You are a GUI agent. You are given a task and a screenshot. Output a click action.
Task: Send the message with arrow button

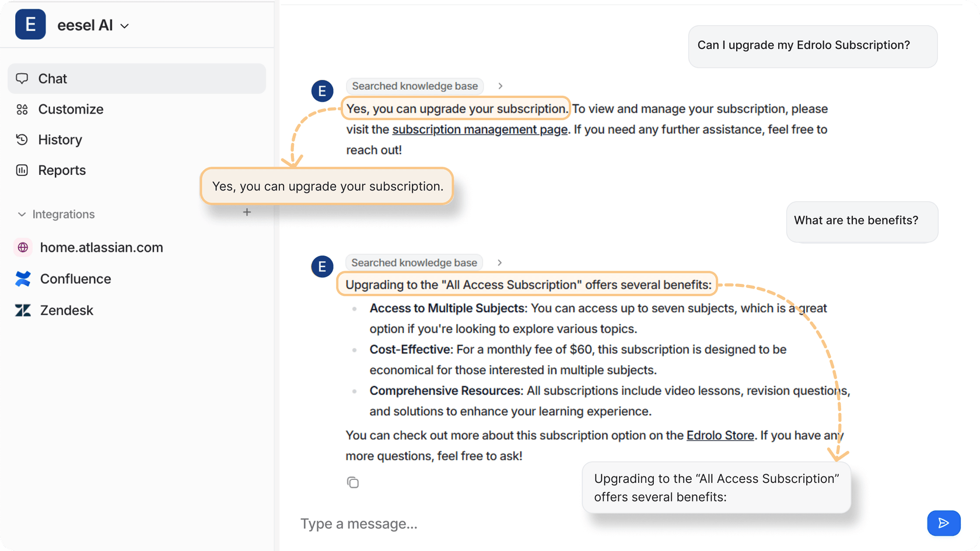(944, 523)
